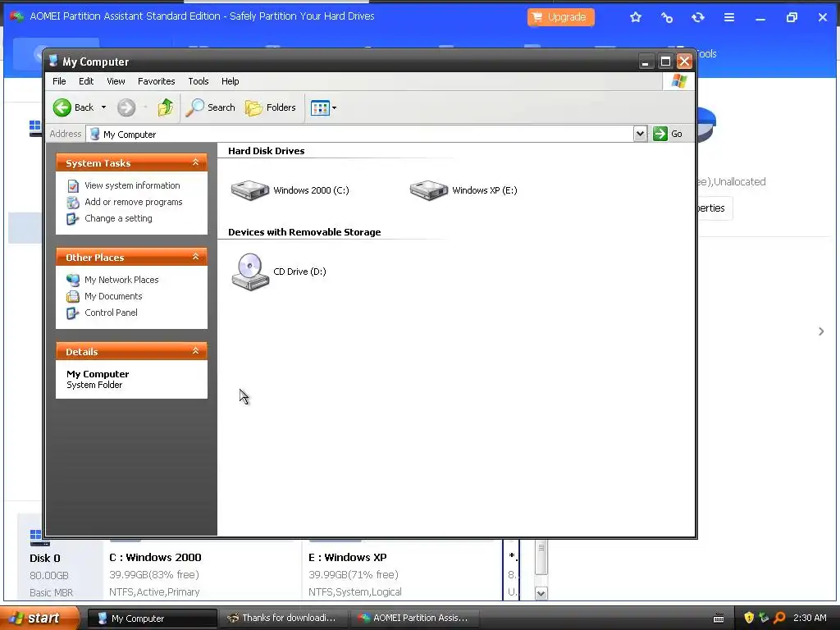Image resolution: width=840 pixels, height=630 pixels.
Task: Open the File menu
Action: click(x=59, y=81)
